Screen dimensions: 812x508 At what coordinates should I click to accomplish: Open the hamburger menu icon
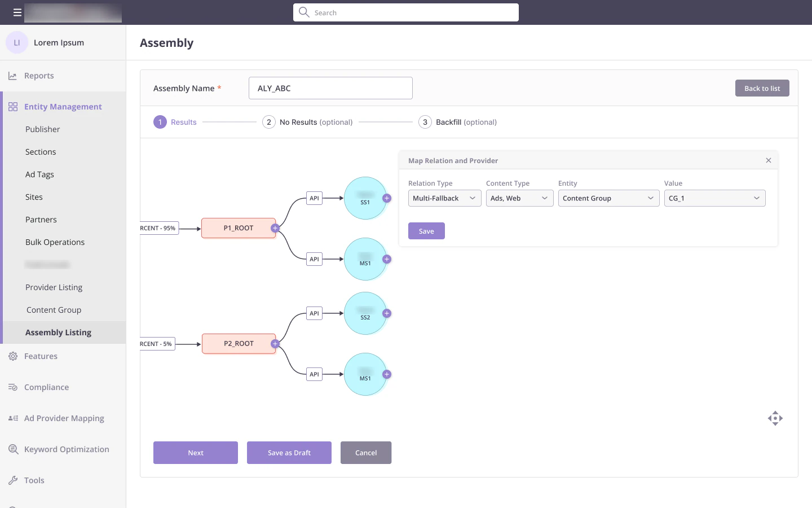pos(17,12)
